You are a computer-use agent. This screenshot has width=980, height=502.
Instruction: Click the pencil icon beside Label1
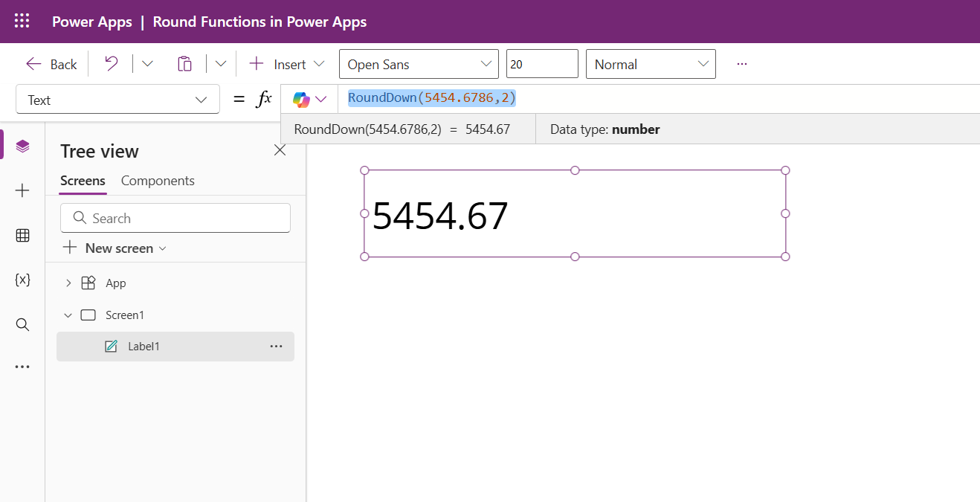[x=110, y=346]
